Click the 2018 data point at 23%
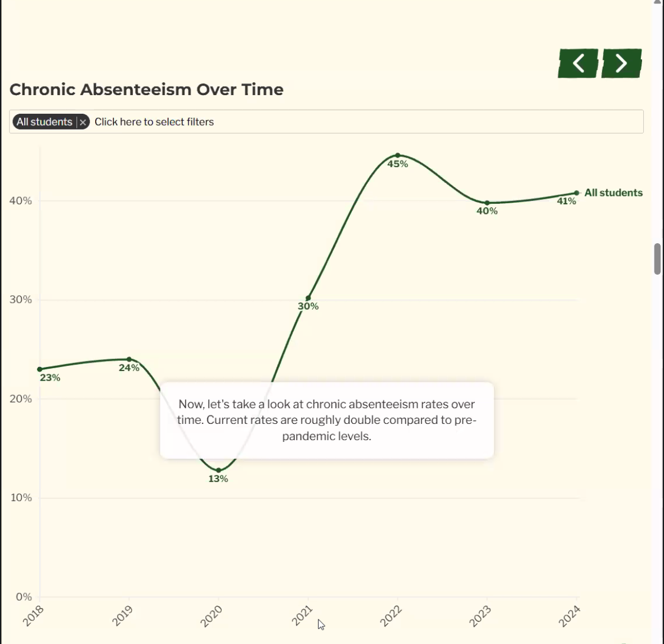The width and height of the screenshot is (664, 644). [39, 369]
